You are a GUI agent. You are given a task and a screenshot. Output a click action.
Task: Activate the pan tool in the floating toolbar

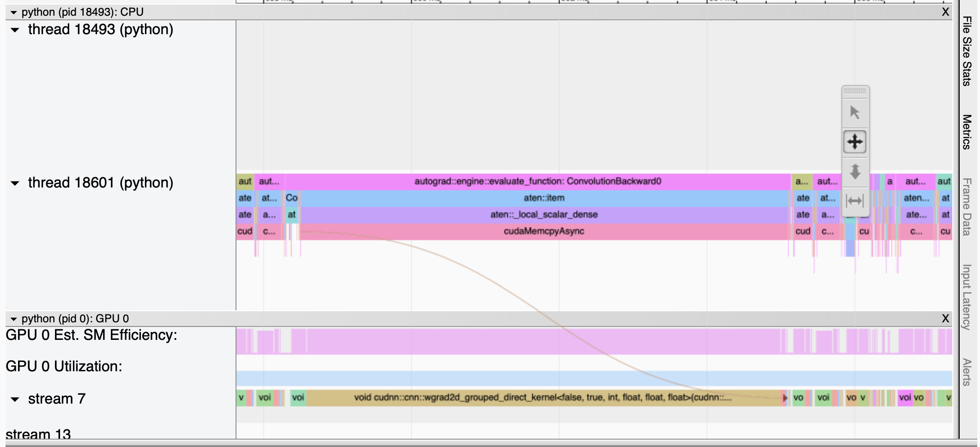coord(855,142)
